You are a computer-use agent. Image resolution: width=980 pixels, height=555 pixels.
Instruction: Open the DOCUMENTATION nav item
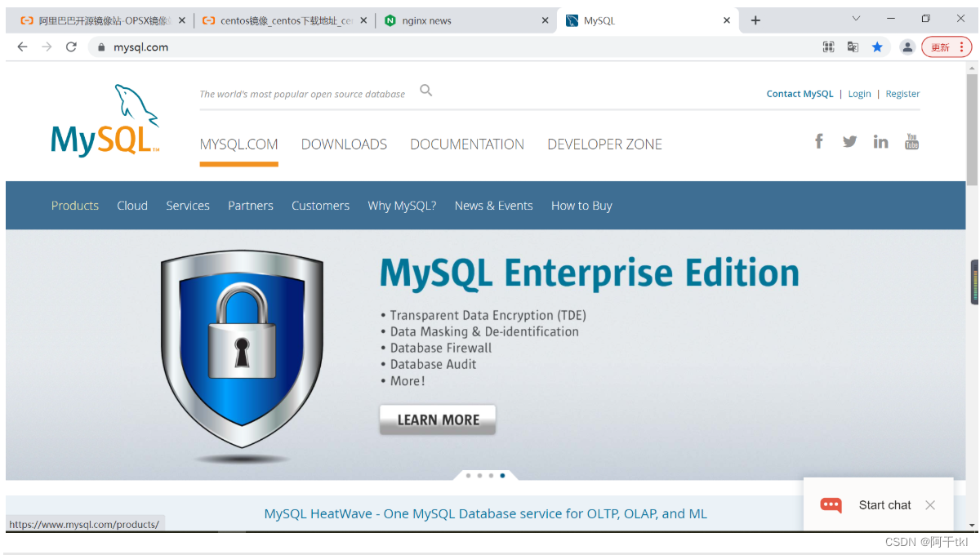click(x=467, y=144)
